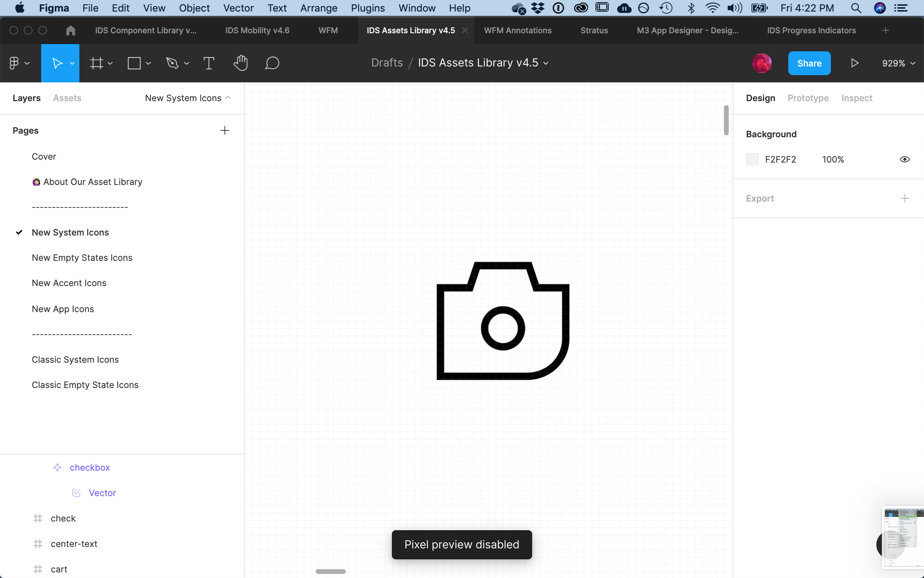The width and height of the screenshot is (924, 578).
Task: Open the Figma main menu icon
Action: (x=14, y=63)
